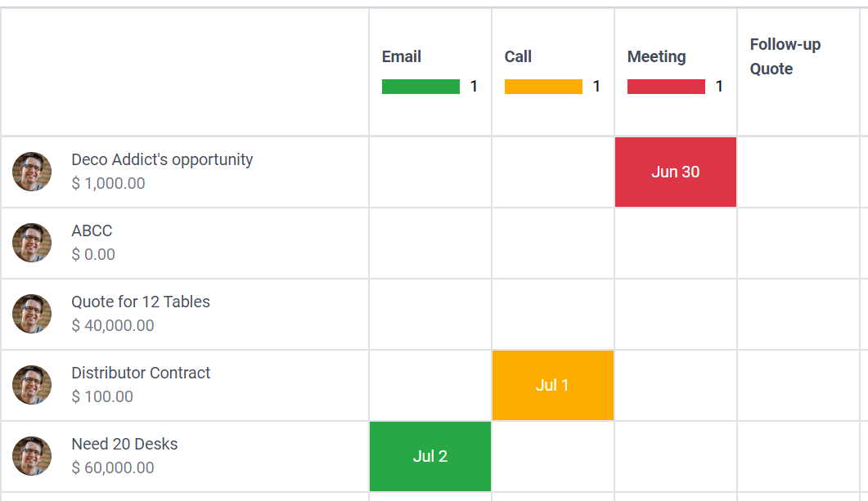This screenshot has height=501, width=868.
Task: Open the Jul 1 call activity cell
Action: (x=552, y=385)
